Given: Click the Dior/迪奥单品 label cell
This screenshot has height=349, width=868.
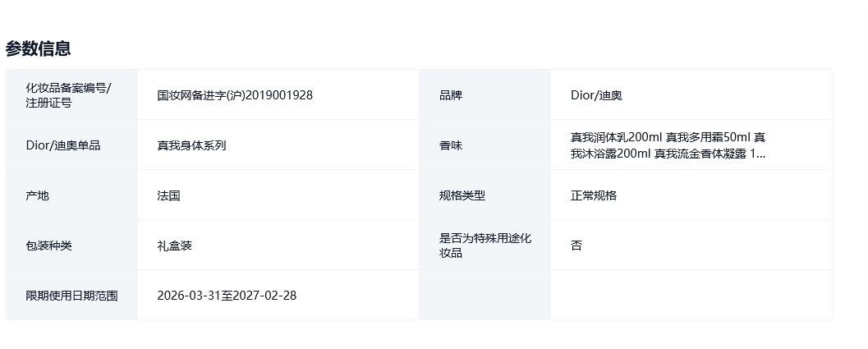Looking at the screenshot, I should (x=63, y=145).
